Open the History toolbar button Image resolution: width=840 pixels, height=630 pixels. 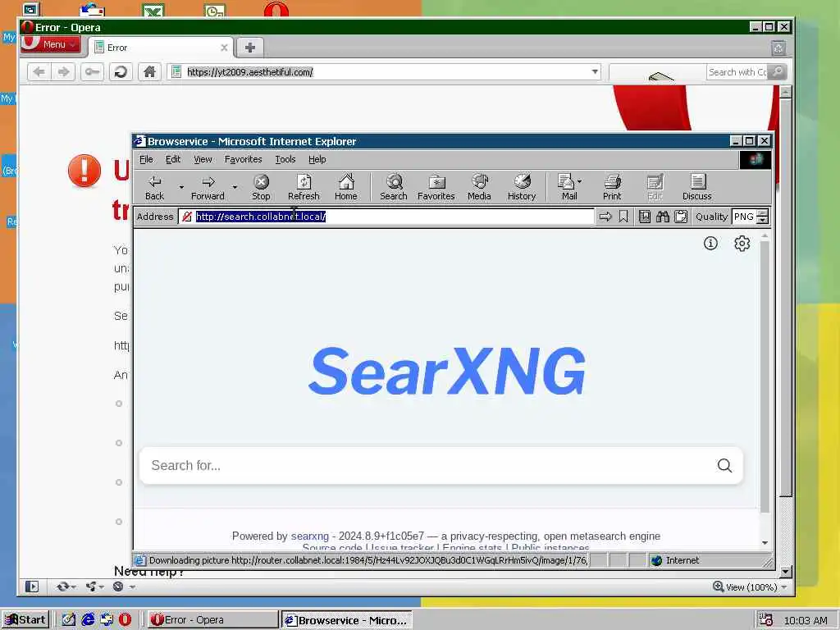pyautogui.click(x=521, y=187)
